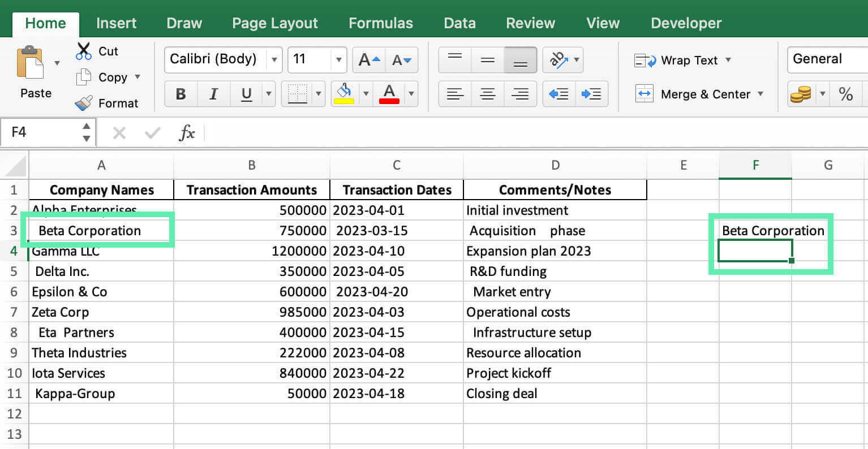
Task: Decrease indent
Action: point(558,94)
